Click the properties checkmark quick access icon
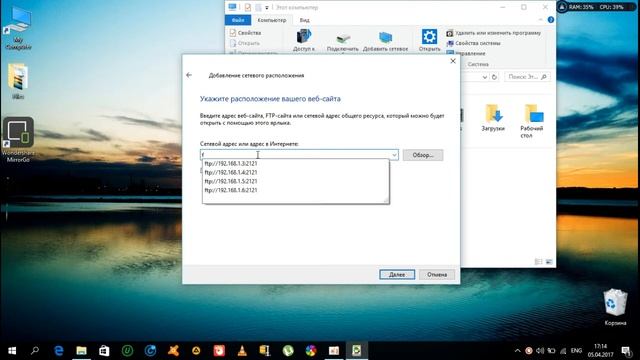Viewport: 640px width, 360px height. click(248, 7)
